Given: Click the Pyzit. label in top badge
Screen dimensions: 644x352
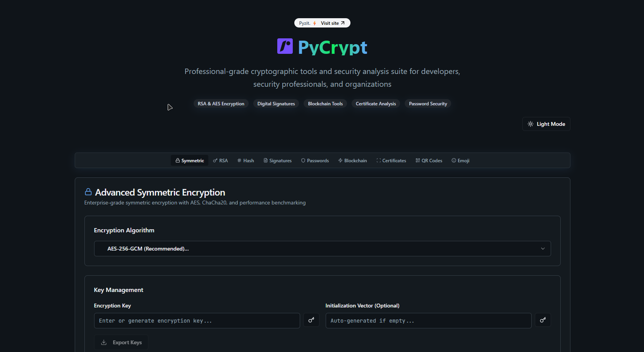Looking at the screenshot, I should pos(305,23).
